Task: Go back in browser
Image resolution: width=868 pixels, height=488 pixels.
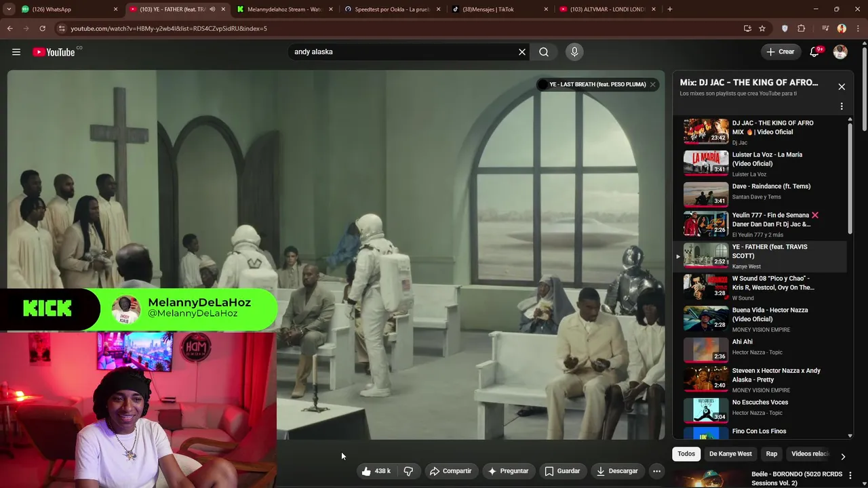Action: coord(9,28)
